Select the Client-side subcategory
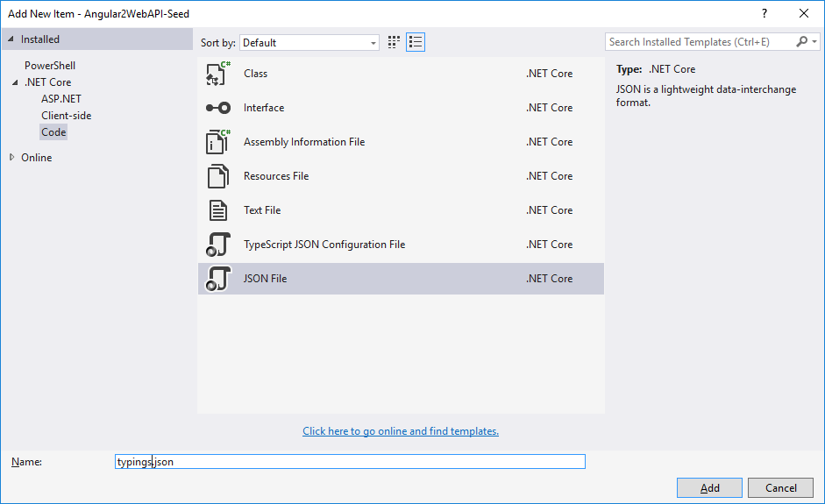Image resolution: width=825 pixels, height=504 pixels. point(67,115)
